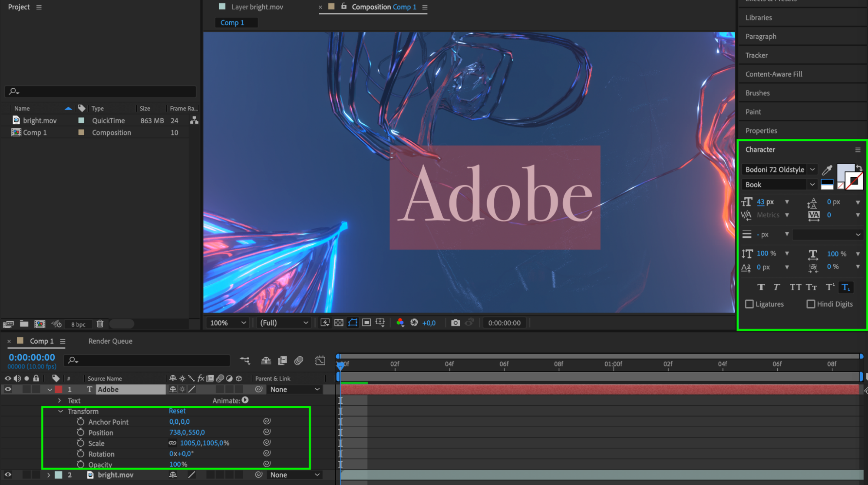Expand the bright.mov layer properties

(x=49, y=475)
